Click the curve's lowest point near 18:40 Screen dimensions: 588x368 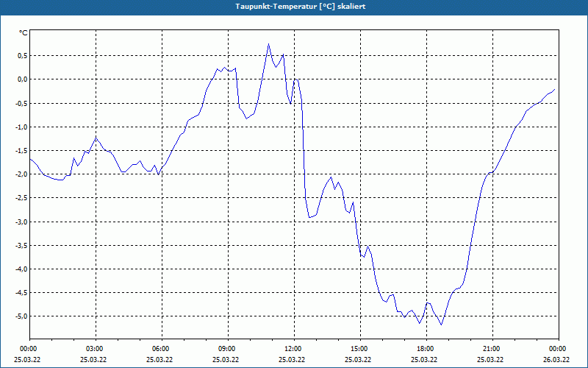click(x=442, y=325)
